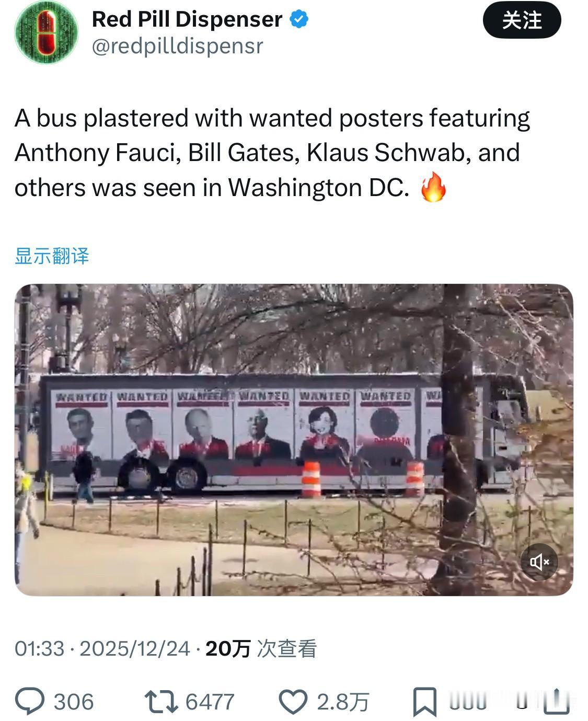The image size is (588, 721).
Task: Click the 01:33 · 2025/12/24 timestamp
Action: pos(102,648)
